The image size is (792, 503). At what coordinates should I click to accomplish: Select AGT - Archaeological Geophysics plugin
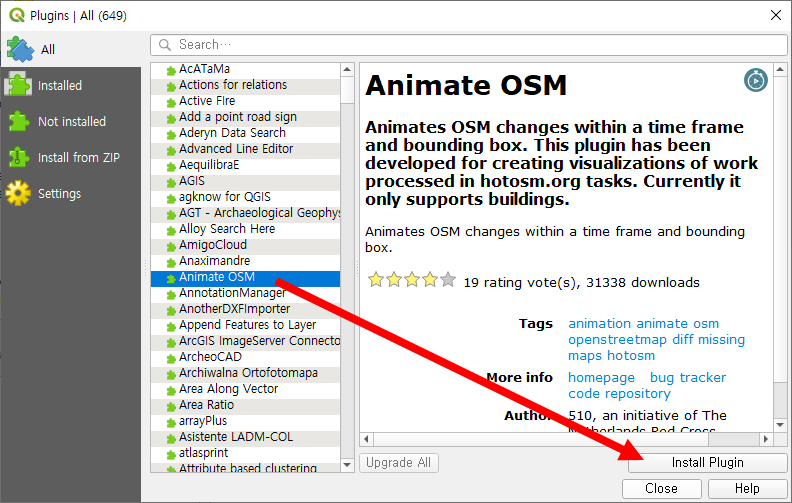pos(245,213)
